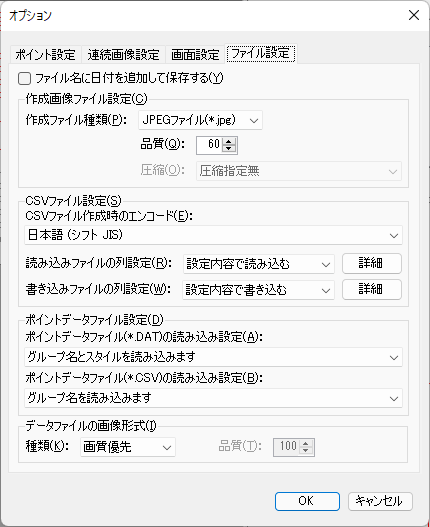Open the 種類(K) 画質優先 dropdown
The height and width of the screenshot is (527, 430).
click(128, 447)
